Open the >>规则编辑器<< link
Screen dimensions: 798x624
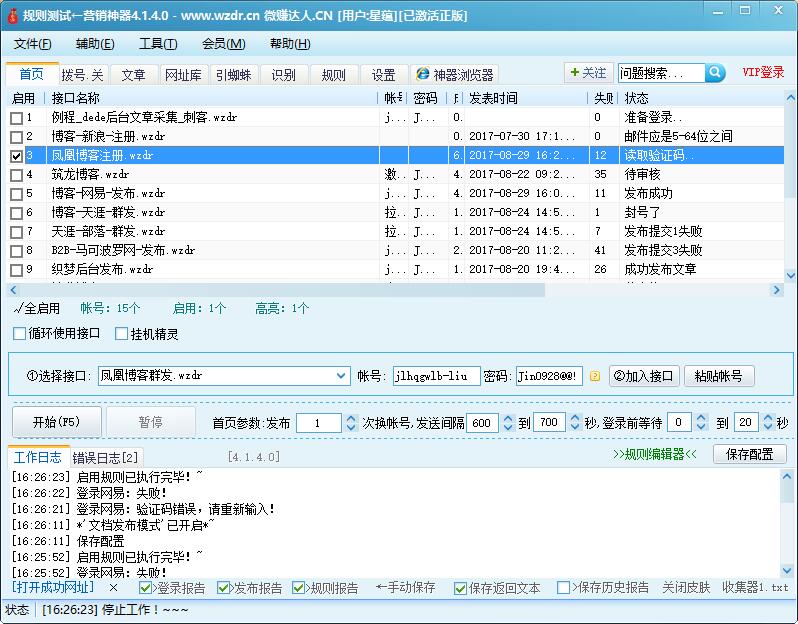click(x=654, y=454)
